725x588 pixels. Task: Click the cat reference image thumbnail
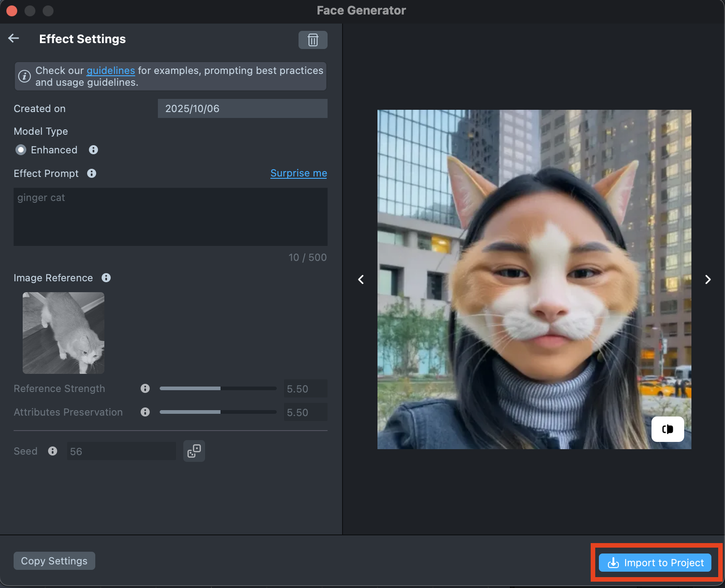pyautogui.click(x=64, y=333)
